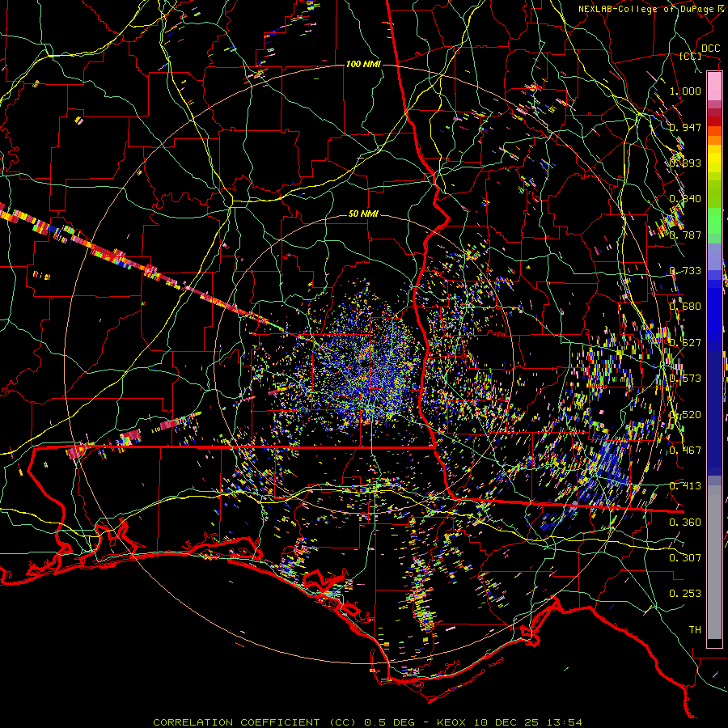Click the 1.000 scale value
This screenshot has width=728, height=728.
pos(685,91)
